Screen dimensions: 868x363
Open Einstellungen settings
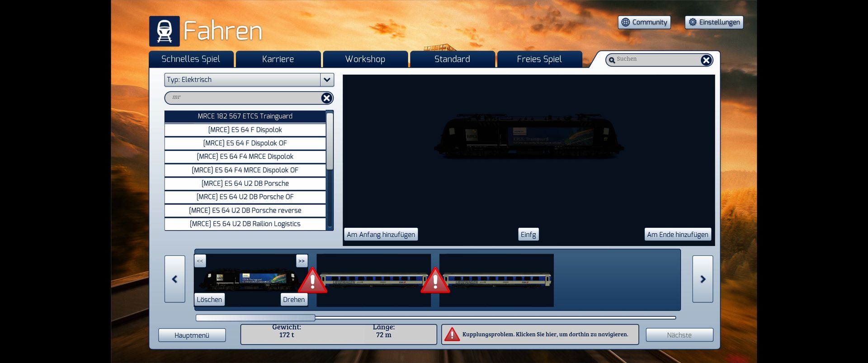pyautogui.click(x=714, y=22)
